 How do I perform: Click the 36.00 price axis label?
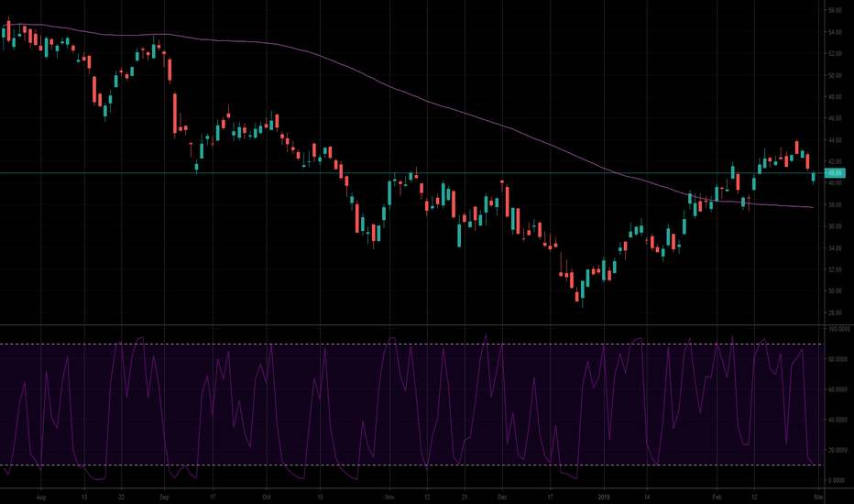pyautogui.click(x=835, y=226)
